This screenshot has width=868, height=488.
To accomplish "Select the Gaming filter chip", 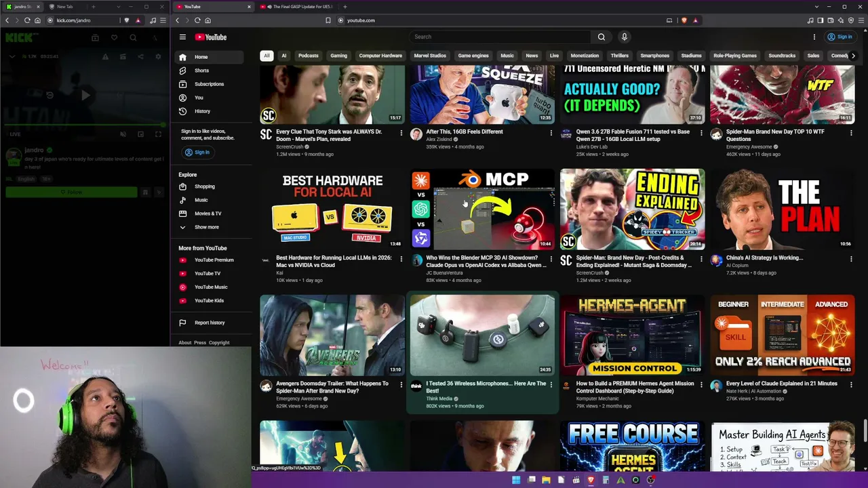I will (338, 56).
